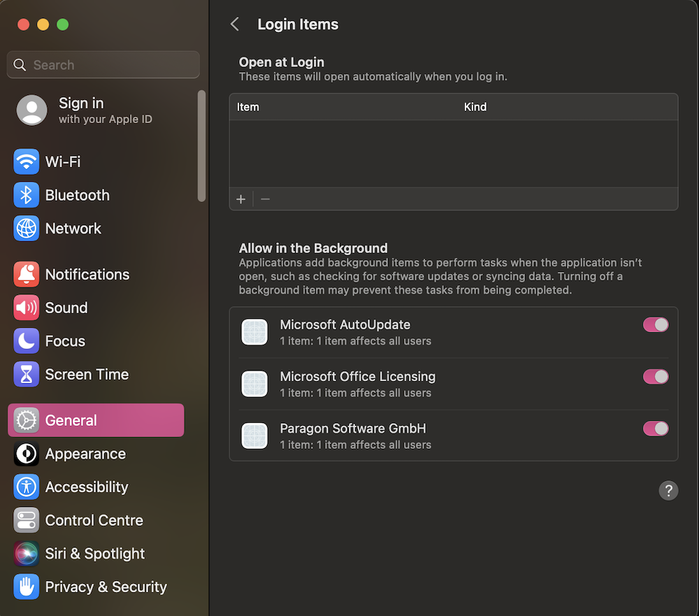Click the Appearance icon
699x616 pixels.
pyautogui.click(x=27, y=454)
